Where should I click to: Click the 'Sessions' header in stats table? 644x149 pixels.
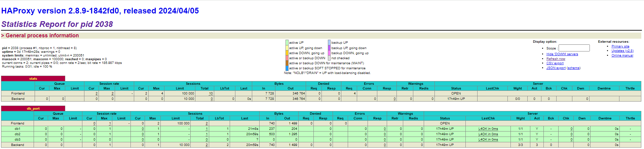point(193,84)
